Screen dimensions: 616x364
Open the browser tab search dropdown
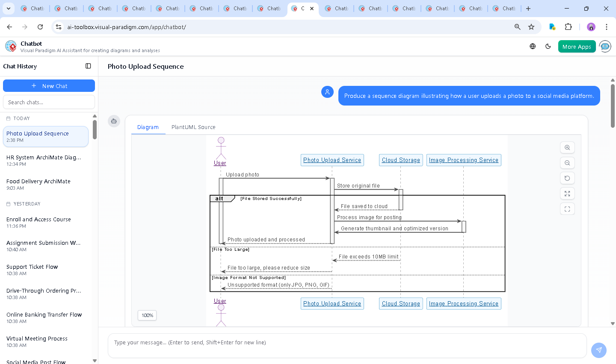[x=9, y=9]
